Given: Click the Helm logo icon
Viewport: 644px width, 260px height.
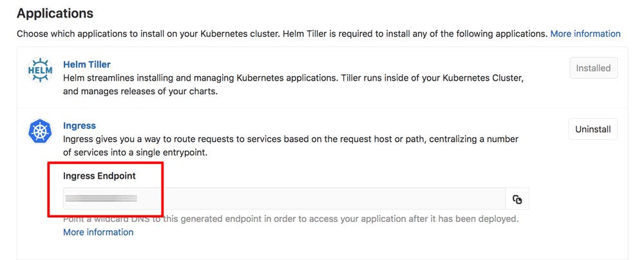Looking at the screenshot, I should pos(40,70).
